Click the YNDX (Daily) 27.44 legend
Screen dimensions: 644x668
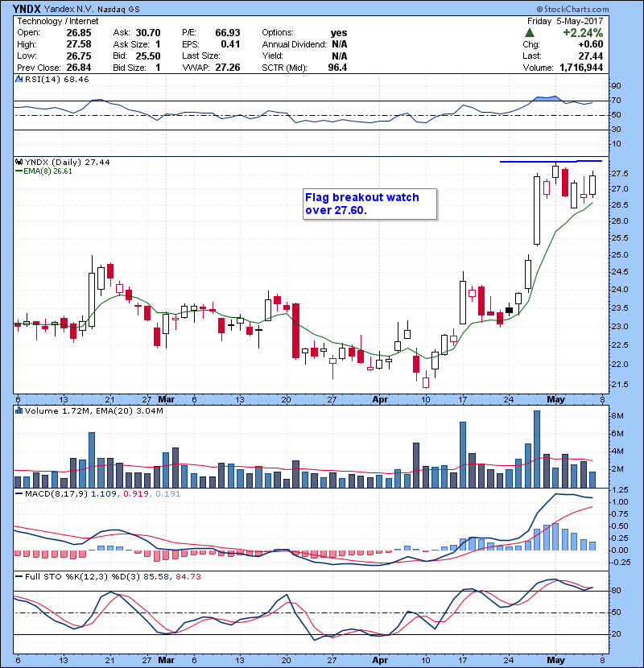(68, 163)
